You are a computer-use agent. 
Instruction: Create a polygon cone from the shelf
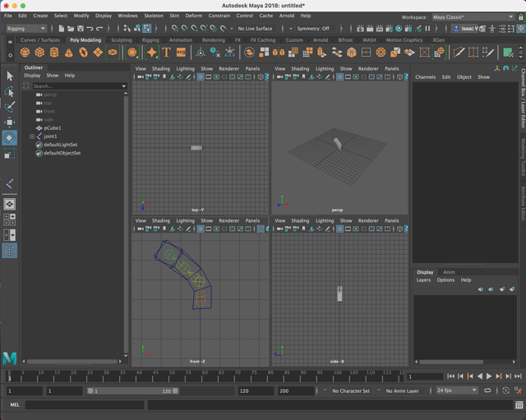click(x=69, y=53)
